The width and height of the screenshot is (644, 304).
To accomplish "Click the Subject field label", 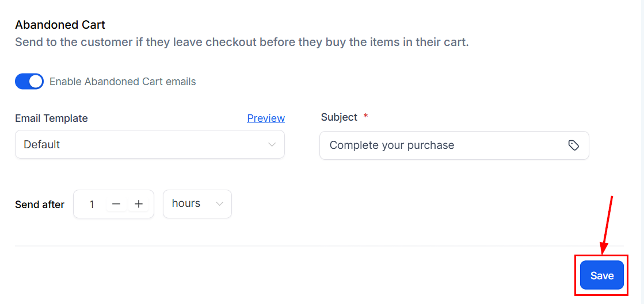I will (x=339, y=117).
